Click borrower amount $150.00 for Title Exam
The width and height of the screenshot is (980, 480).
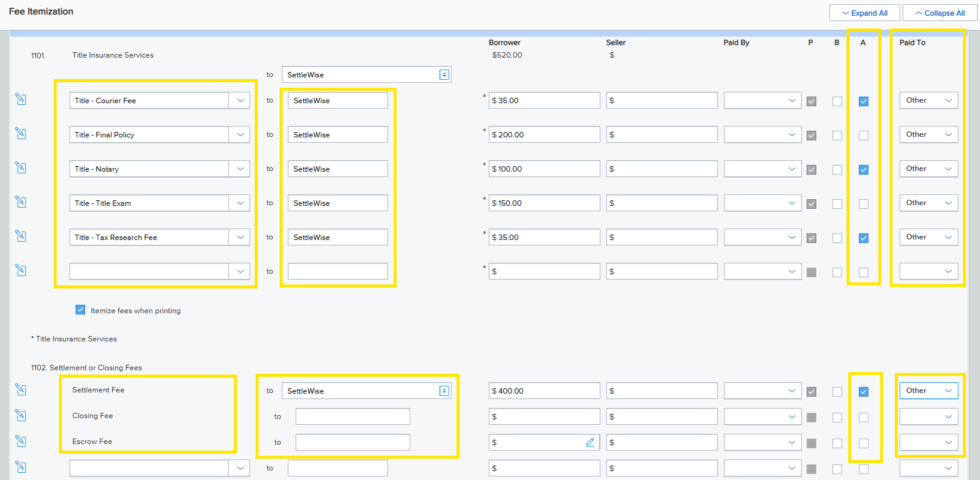click(x=544, y=203)
